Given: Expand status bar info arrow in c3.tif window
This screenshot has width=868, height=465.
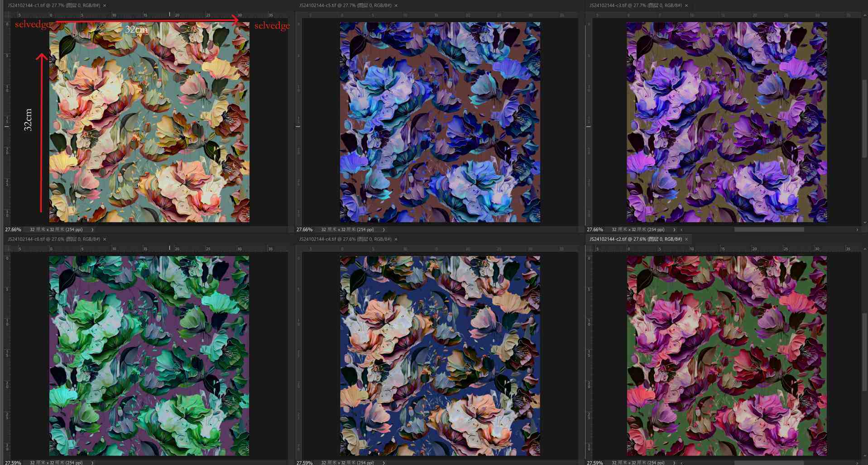Looking at the screenshot, I should pos(674,229).
